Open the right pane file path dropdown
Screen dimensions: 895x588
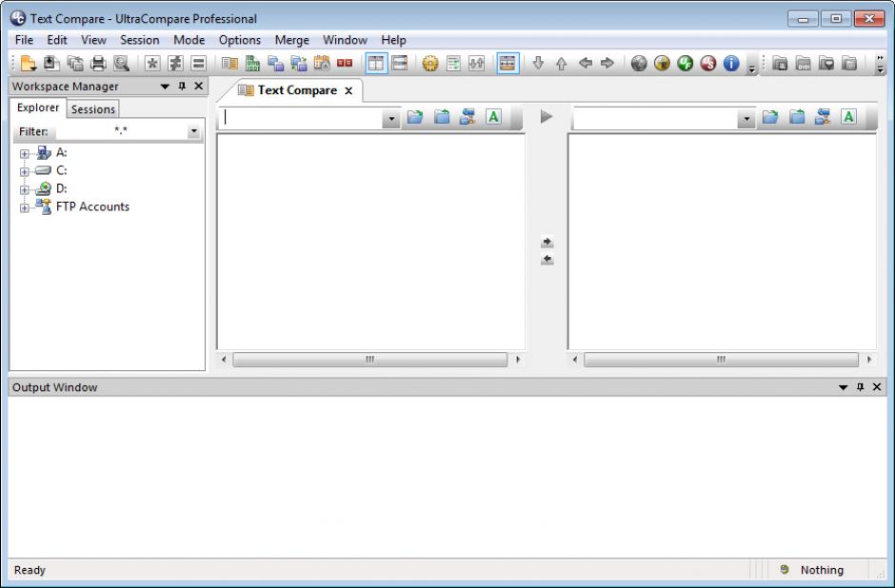tap(746, 119)
